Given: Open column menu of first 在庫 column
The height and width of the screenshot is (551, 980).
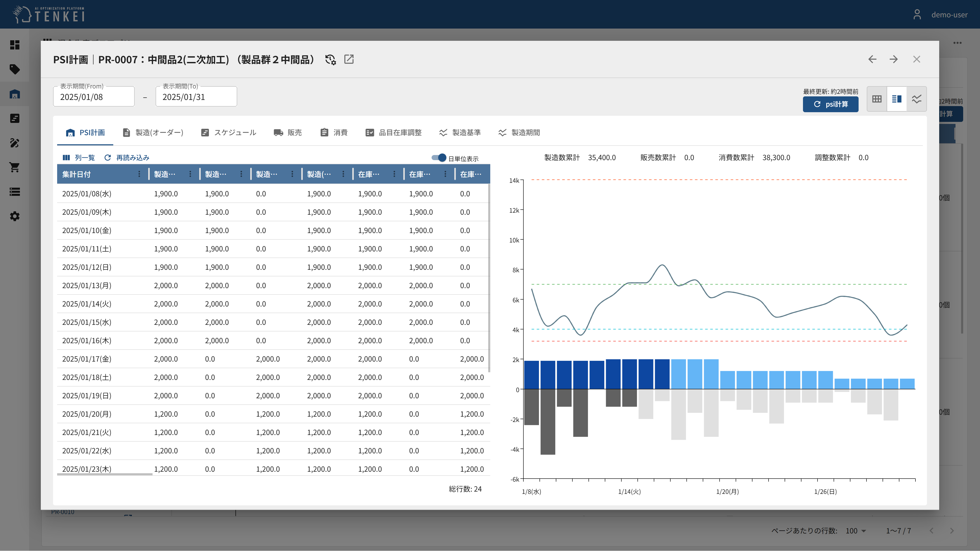Looking at the screenshot, I should [x=394, y=174].
